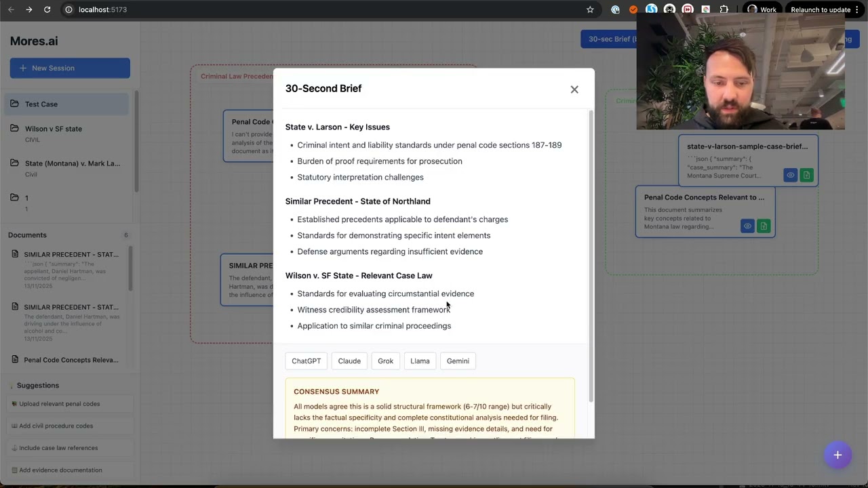Viewport: 868px width, 488px height.
Task: Click the Documents count badge showing 6
Action: pos(125,235)
